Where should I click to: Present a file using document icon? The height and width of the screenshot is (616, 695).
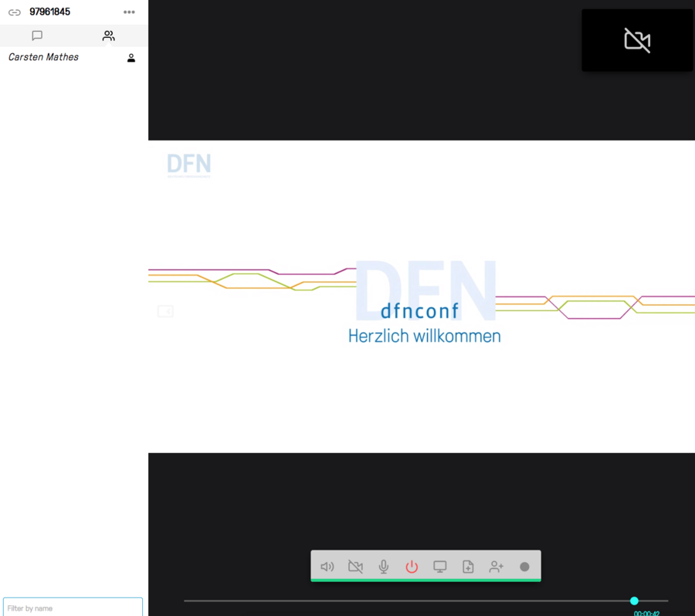[x=468, y=567]
